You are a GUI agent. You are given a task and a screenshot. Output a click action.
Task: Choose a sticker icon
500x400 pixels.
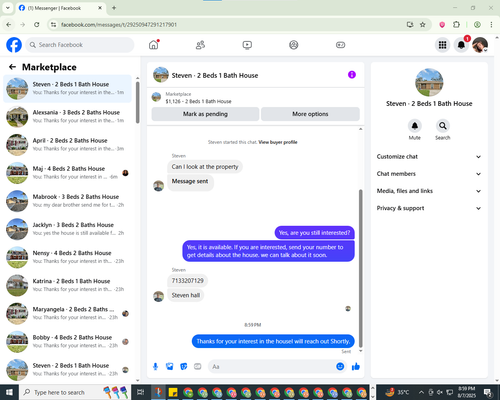coord(184,367)
